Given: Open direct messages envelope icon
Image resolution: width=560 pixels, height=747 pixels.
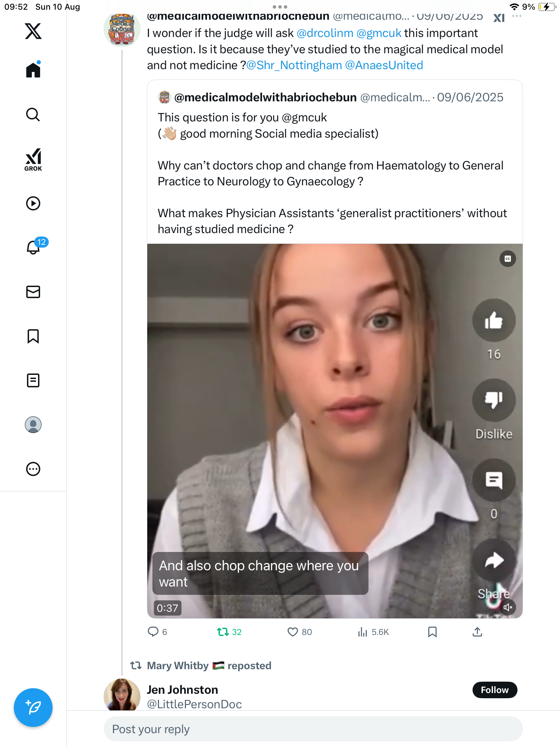Looking at the screenshot, I should (x=33, y=292).
